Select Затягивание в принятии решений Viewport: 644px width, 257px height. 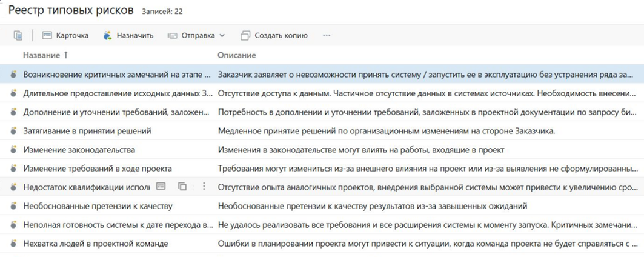87,131
